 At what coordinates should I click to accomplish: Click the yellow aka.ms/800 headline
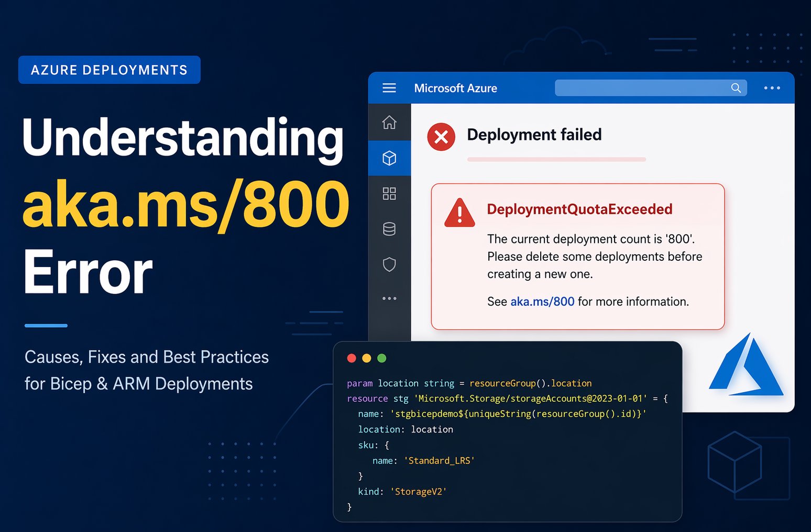click(x=186, y=205)
